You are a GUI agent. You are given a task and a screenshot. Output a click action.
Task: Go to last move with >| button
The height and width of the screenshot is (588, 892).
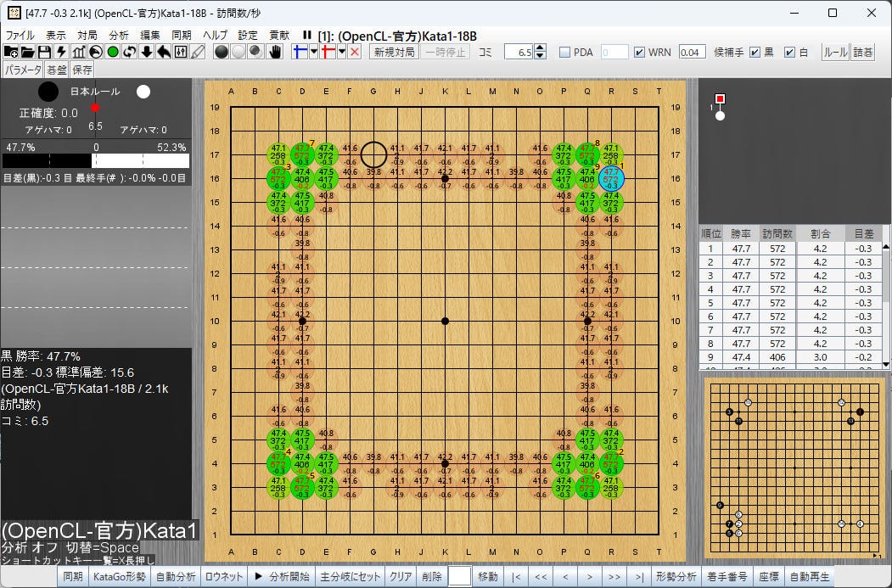coord(639,577)
